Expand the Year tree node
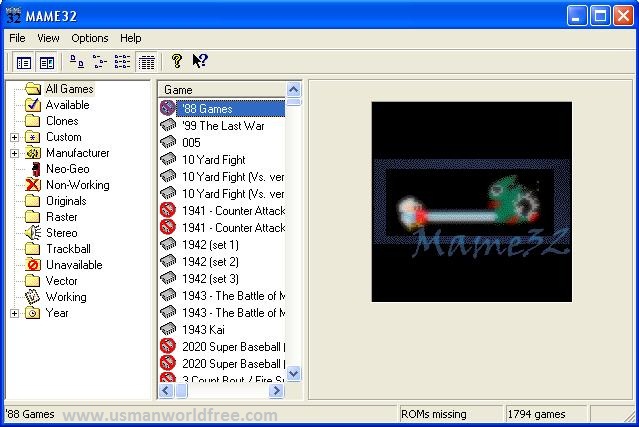Image resolution: width=639 pixels, height=427 pixels. pyautogui.click(x=14, y=313)
